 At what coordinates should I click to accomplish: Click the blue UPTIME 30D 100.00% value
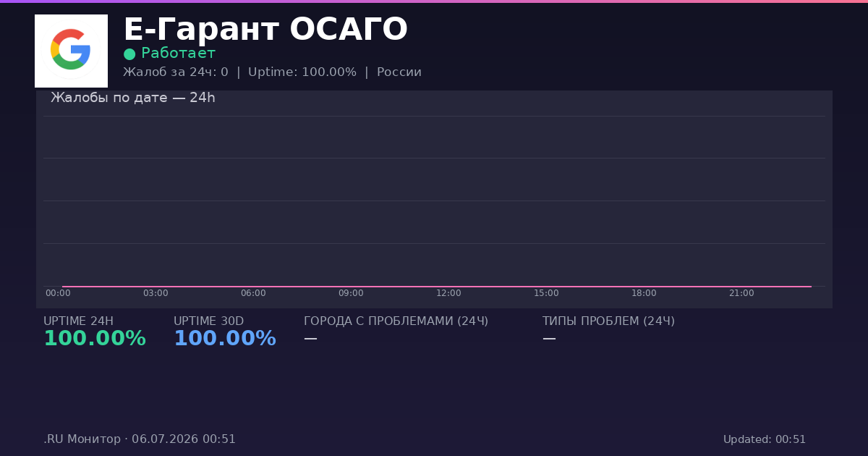225,339
